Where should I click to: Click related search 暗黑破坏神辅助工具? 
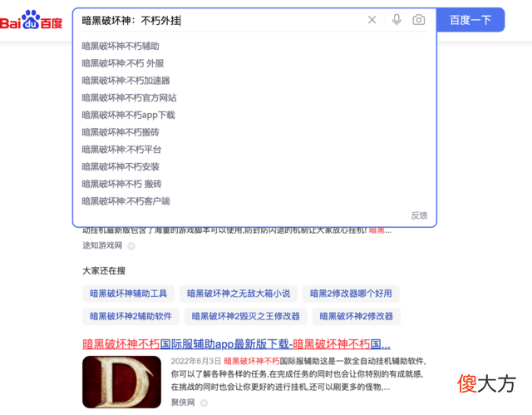[128, 294]
